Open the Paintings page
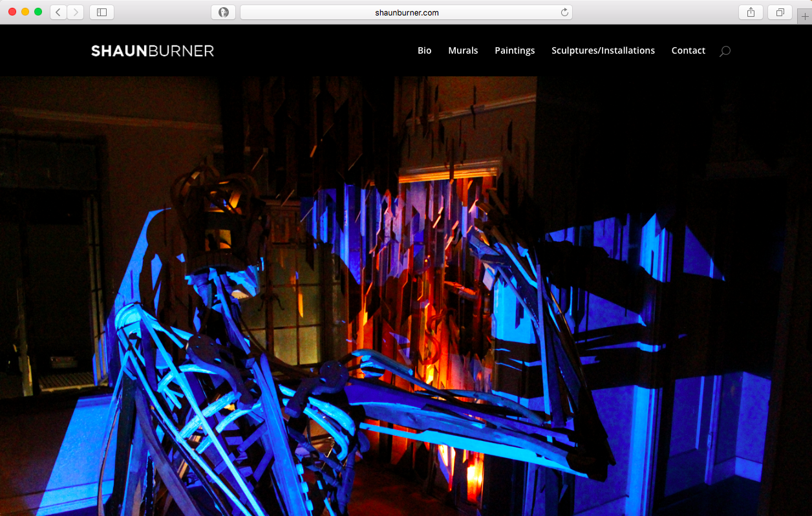This screenshot has height=516, width=812. pyautogui.click(x=515, y=50)
